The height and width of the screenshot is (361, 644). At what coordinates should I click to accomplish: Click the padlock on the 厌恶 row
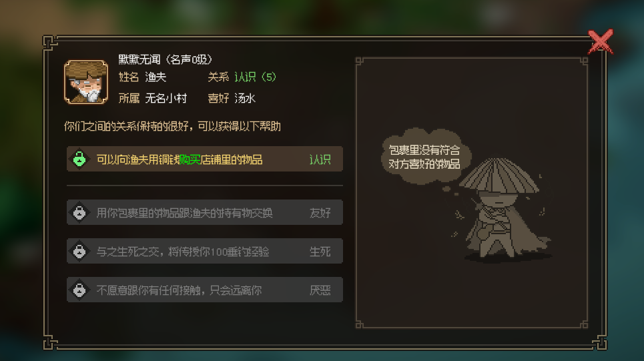[x=79, y=290]
